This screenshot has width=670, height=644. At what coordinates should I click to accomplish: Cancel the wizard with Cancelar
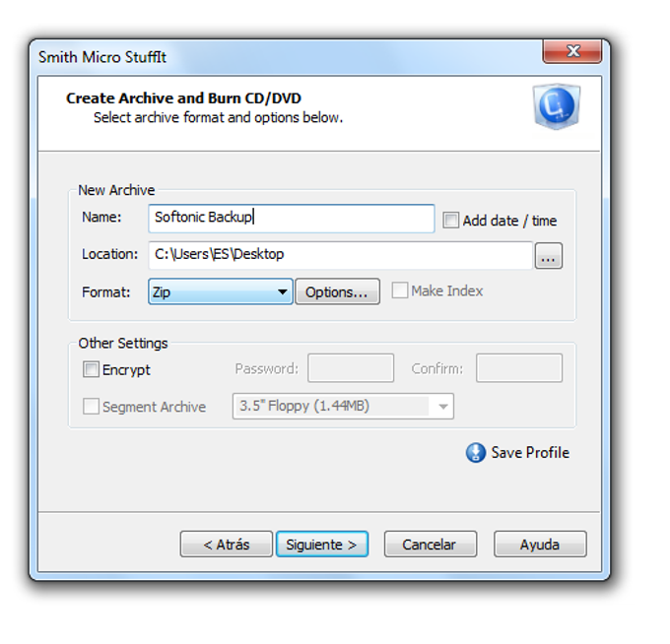[x=430, y=545]
